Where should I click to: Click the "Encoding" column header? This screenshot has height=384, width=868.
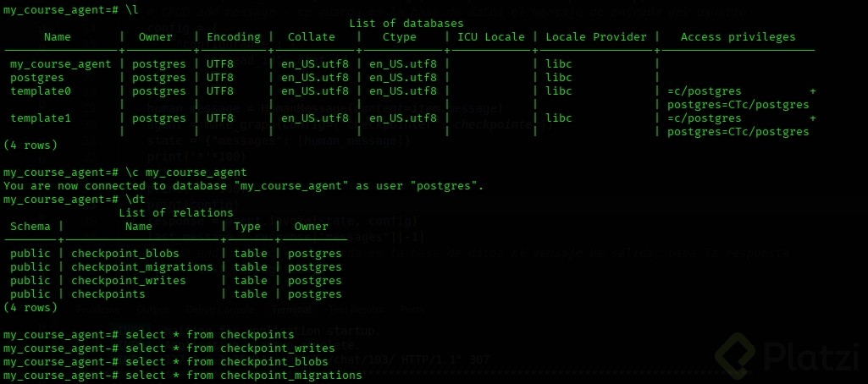[x=233, y=37]
